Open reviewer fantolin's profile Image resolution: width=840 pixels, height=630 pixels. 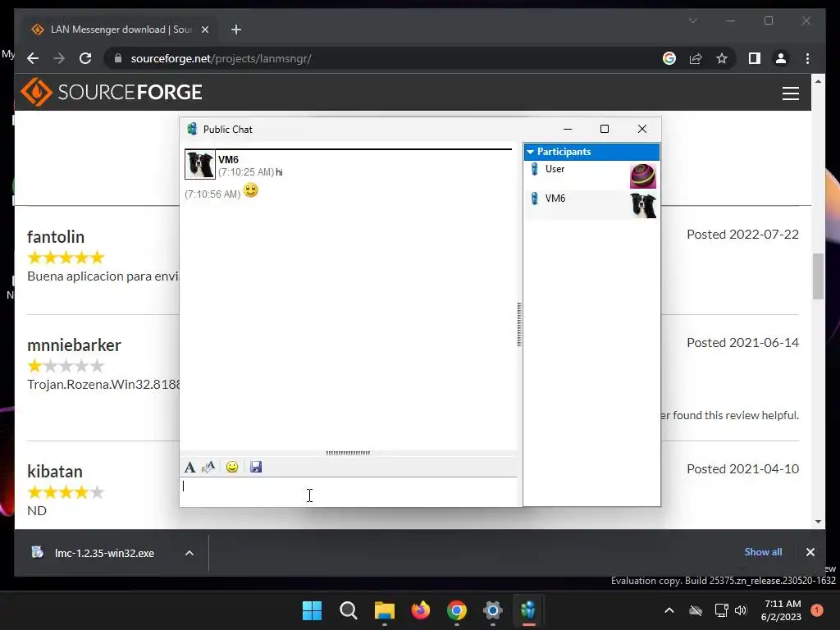click(56, 237)
